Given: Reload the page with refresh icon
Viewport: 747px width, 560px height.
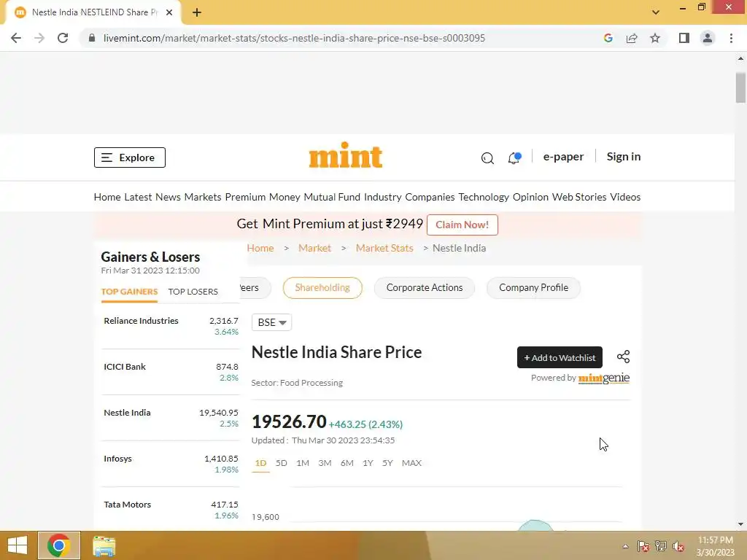Looking at the screenshot, I should coord(63,38).
